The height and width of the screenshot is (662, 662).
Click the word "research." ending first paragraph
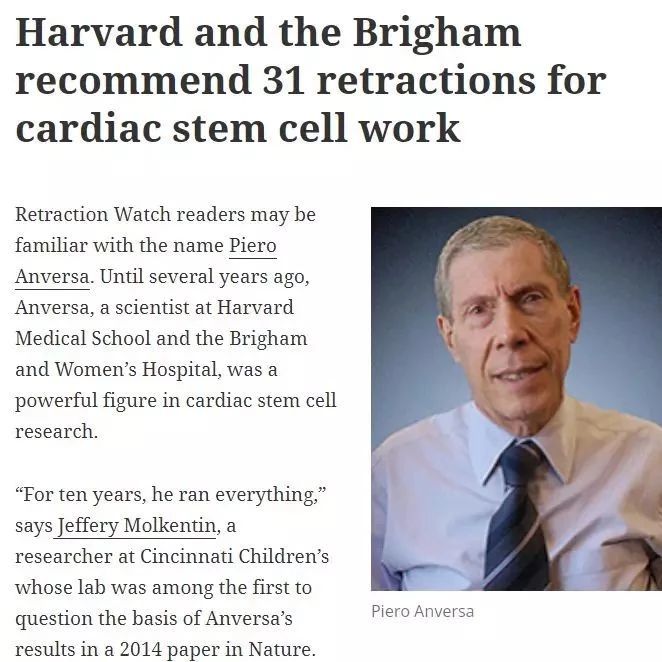pos(57,431)
